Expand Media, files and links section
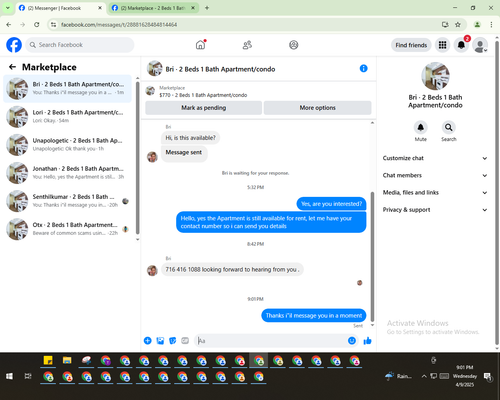 435,192
